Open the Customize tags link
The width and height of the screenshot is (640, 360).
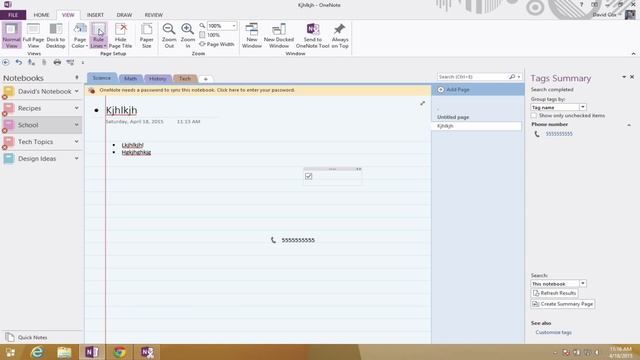(x=553, y=332)
